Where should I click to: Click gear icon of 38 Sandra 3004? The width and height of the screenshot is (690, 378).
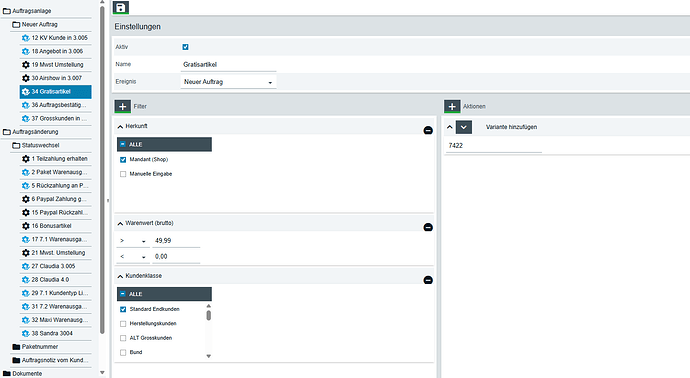[x=26, y=334]
